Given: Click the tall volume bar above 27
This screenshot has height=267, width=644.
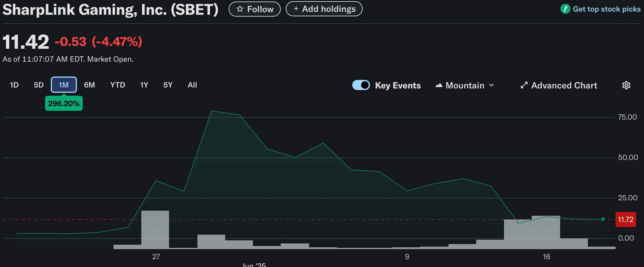Looking at the screenshot, I should pyautogui.click(x=155, y=229).
